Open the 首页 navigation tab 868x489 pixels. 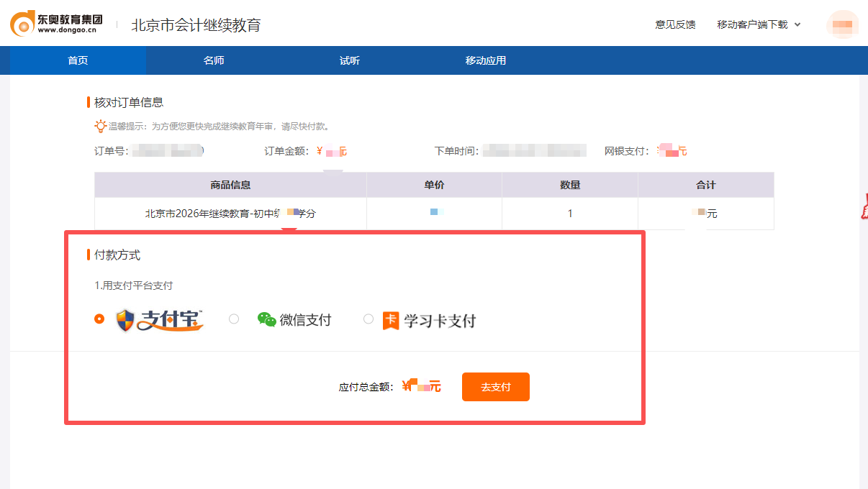78,60
